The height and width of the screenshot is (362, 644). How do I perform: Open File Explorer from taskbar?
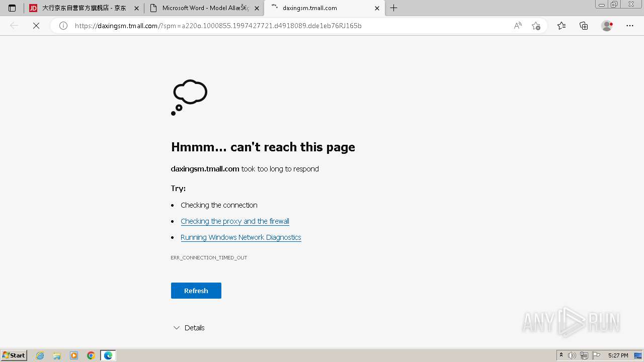[57, 355]
